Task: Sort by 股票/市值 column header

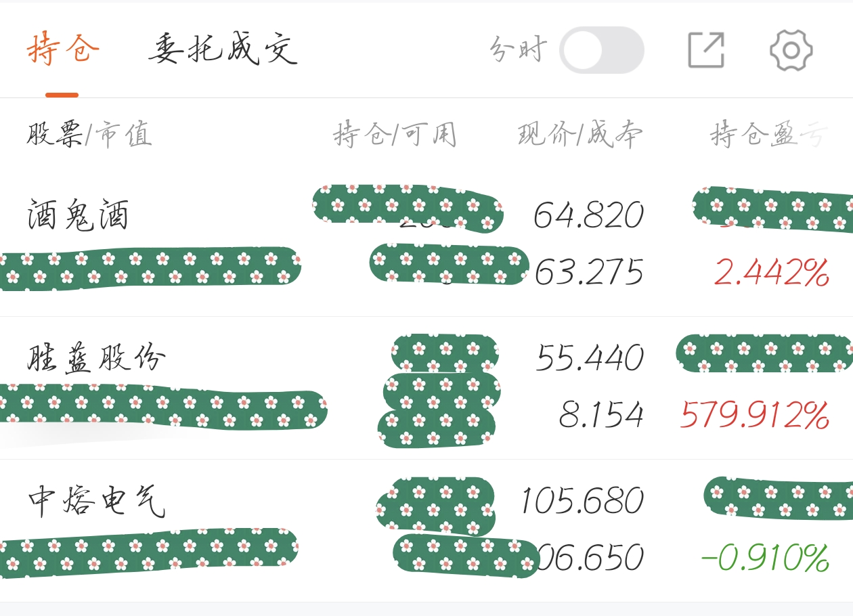Action: (x=89, y=135)
